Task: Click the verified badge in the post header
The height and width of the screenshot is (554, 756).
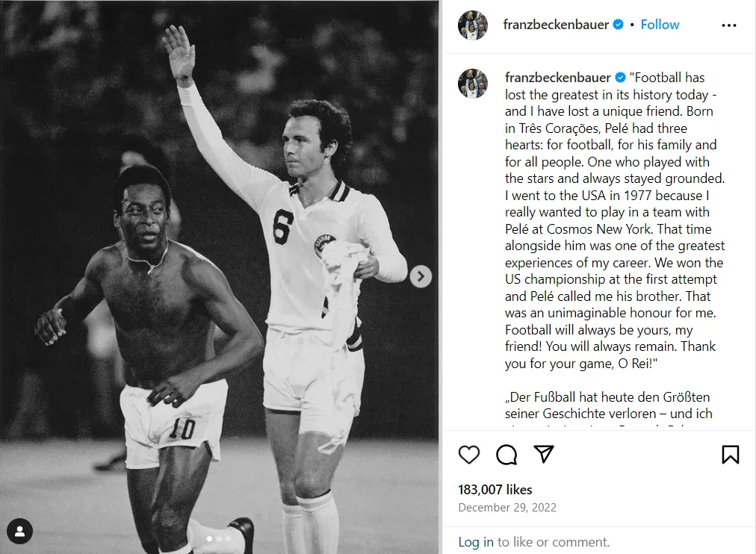Action: [x=619, y=25]
